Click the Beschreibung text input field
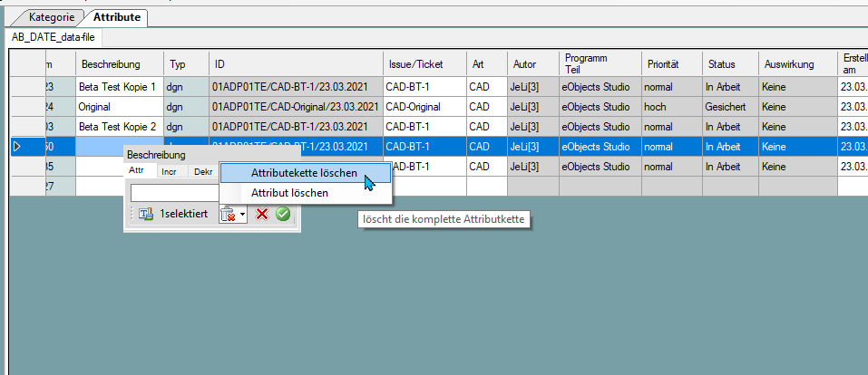 pos(175,192)
